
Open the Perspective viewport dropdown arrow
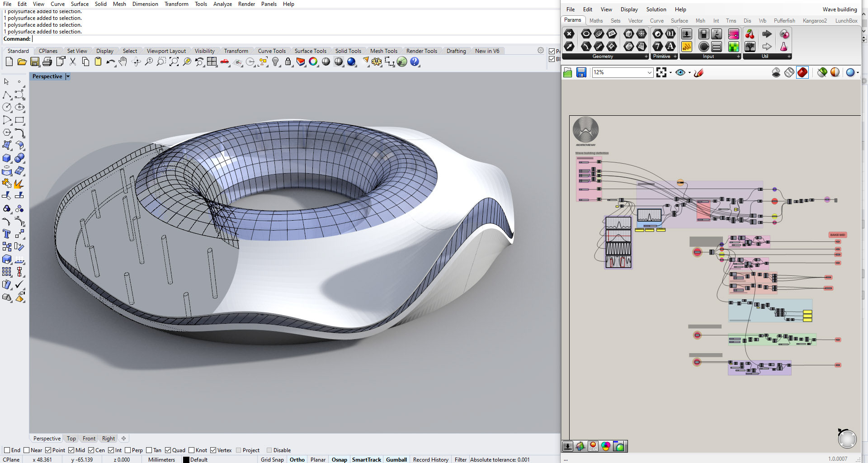(68, 76)
